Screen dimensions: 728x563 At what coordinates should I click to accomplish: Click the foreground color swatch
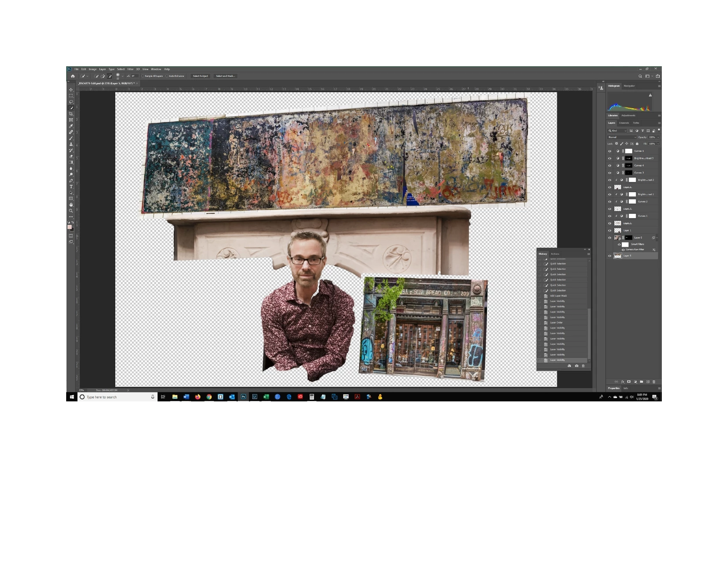point(69,227)
